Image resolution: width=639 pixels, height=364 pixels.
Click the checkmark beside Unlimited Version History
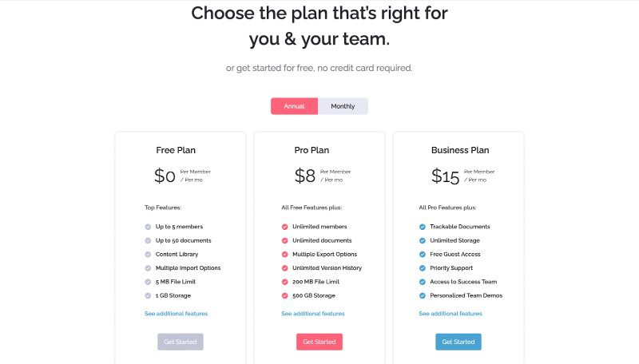pyautogui.click(x=284, y=268)
